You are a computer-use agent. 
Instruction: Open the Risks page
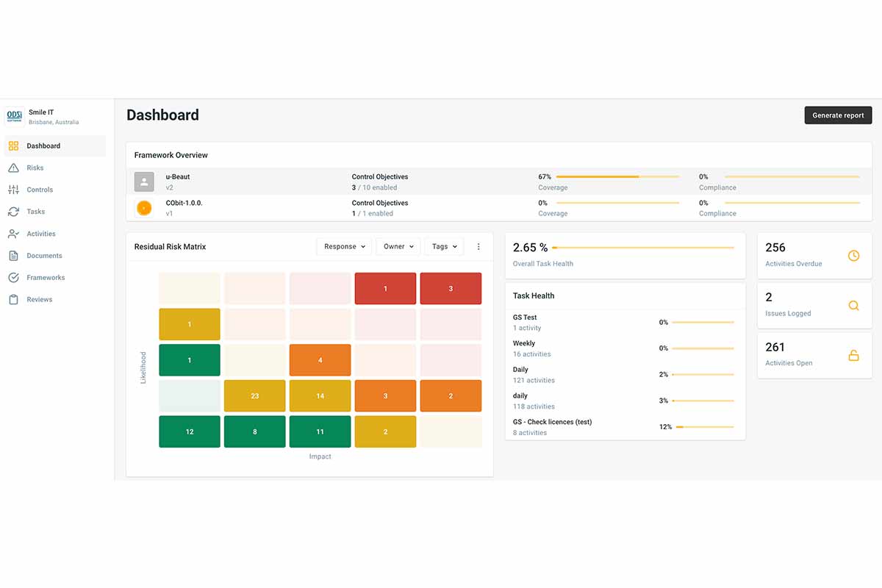pos(55,168)
